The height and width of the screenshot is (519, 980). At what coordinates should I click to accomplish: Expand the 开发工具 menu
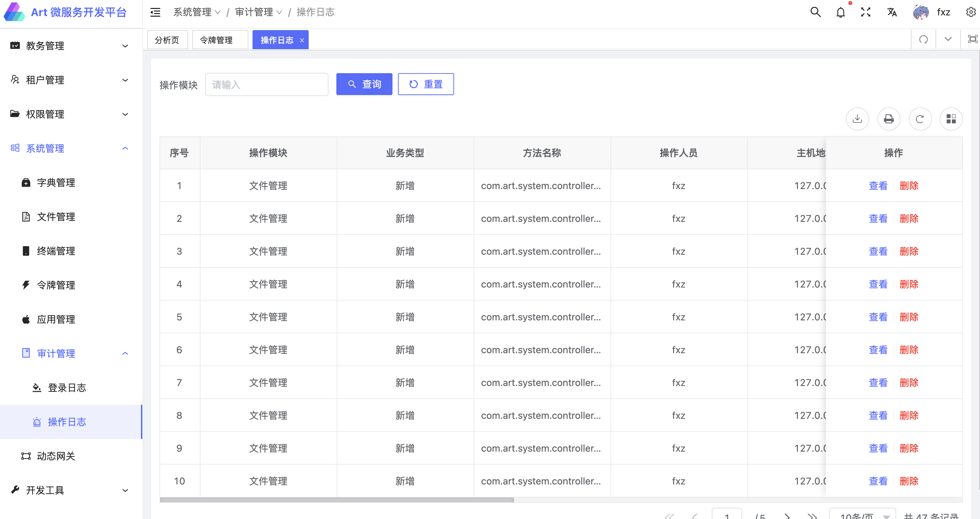click(71, 491)
